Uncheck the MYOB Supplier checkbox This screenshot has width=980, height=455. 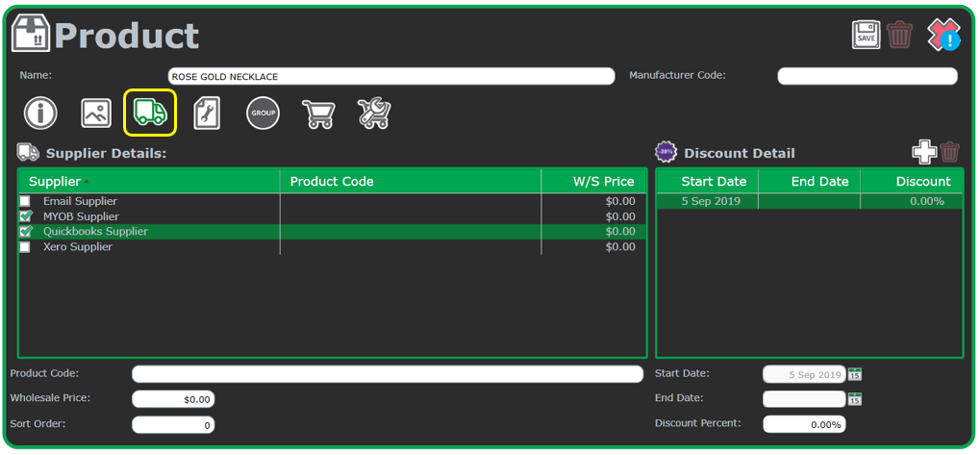point(25,216)
